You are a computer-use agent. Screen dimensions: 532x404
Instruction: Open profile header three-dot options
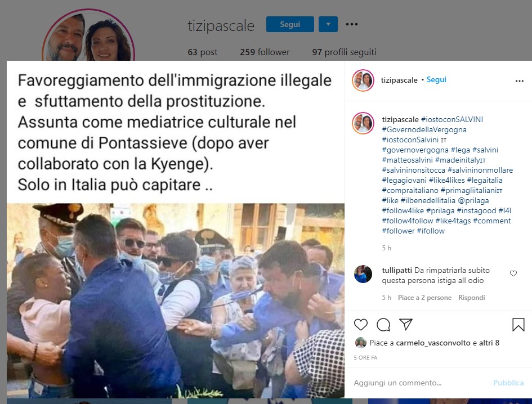point(352,24)
